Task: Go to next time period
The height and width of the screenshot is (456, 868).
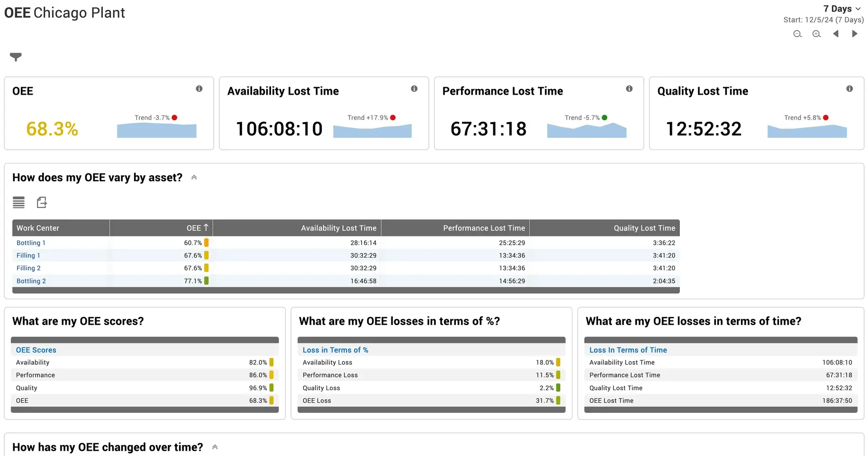Action: coord(855,34)
